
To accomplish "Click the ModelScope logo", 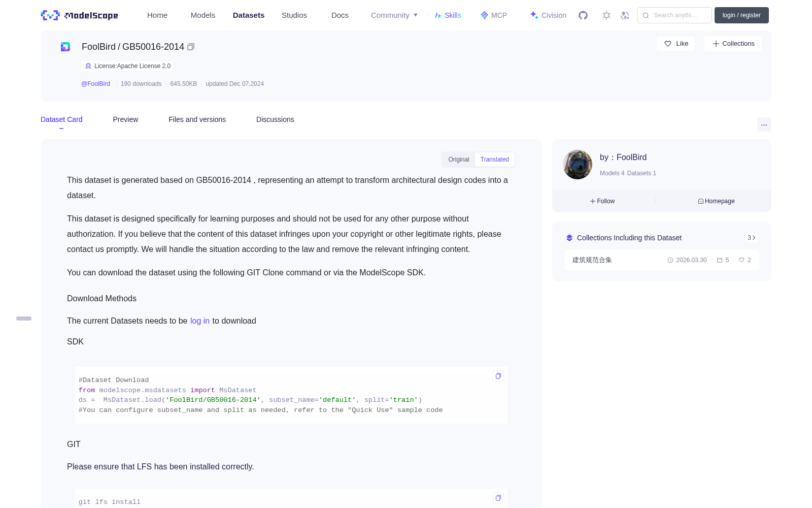I will pos(79,15).
